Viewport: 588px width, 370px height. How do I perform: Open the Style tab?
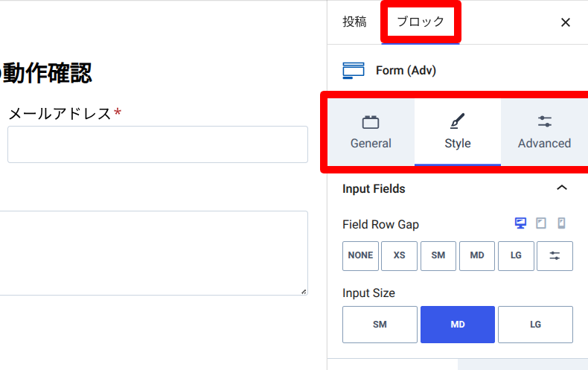(458, 132)
